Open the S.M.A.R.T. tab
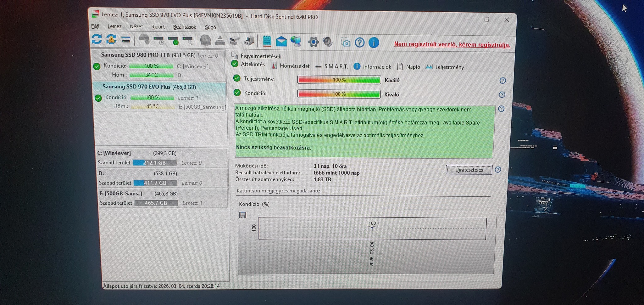 (x=332, y=66)
